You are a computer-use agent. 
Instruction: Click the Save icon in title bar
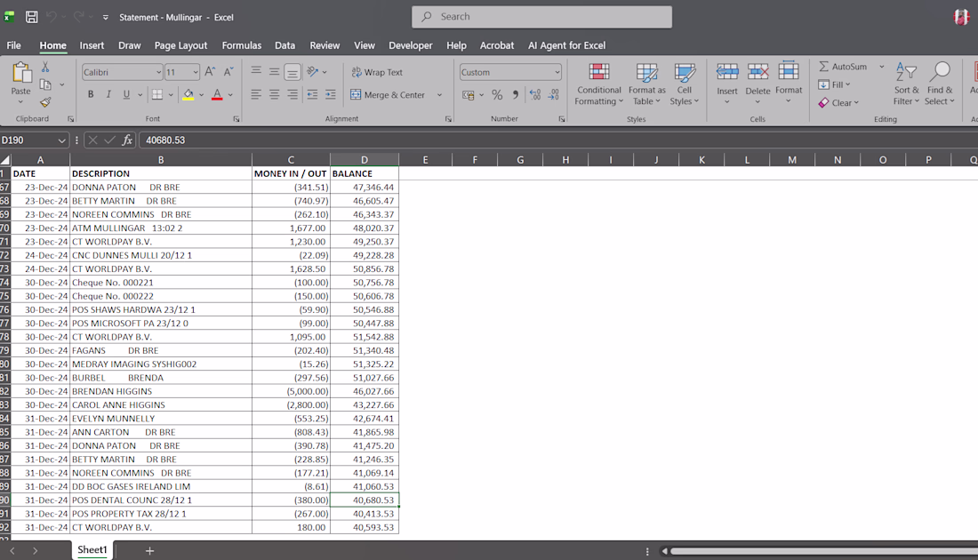point(32,17)
